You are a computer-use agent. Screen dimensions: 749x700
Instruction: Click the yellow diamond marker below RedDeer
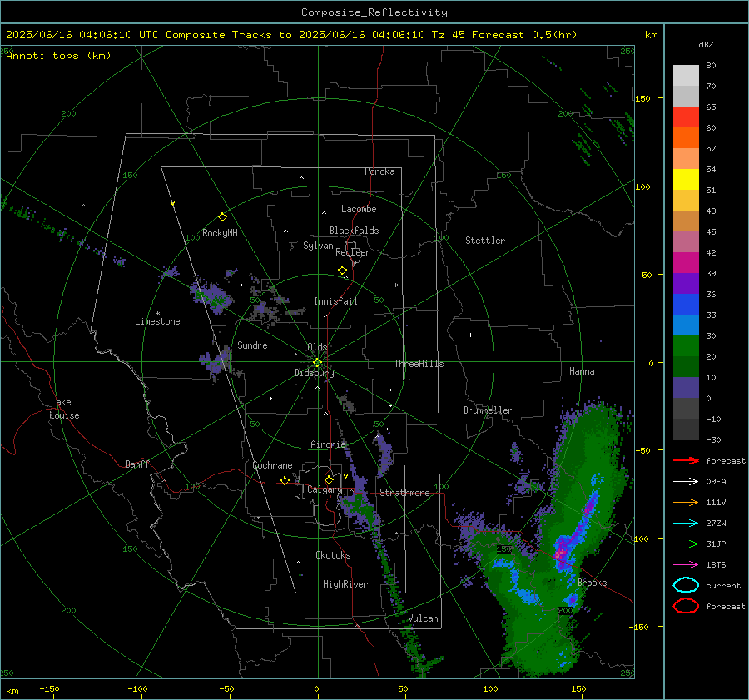click(342, 271)
